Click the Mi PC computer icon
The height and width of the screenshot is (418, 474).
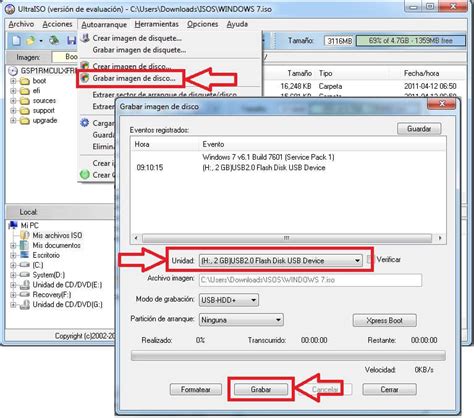13,225
